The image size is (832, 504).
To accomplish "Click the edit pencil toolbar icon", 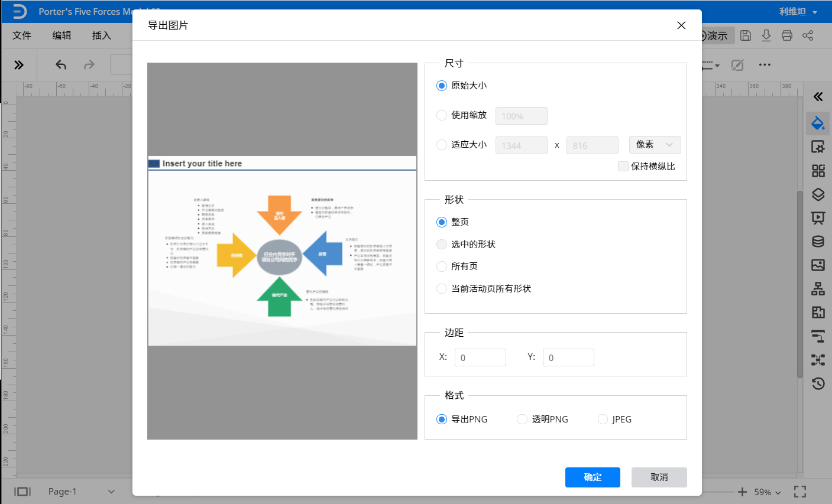I will pos(737,65).
